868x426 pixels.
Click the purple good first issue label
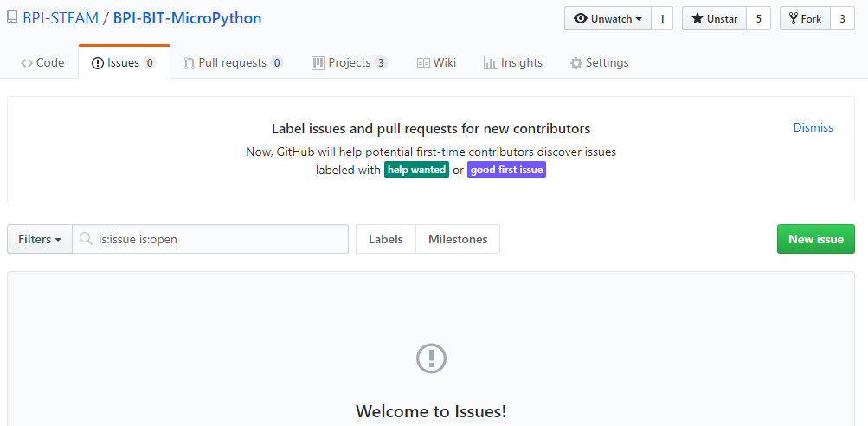point(506,170)
